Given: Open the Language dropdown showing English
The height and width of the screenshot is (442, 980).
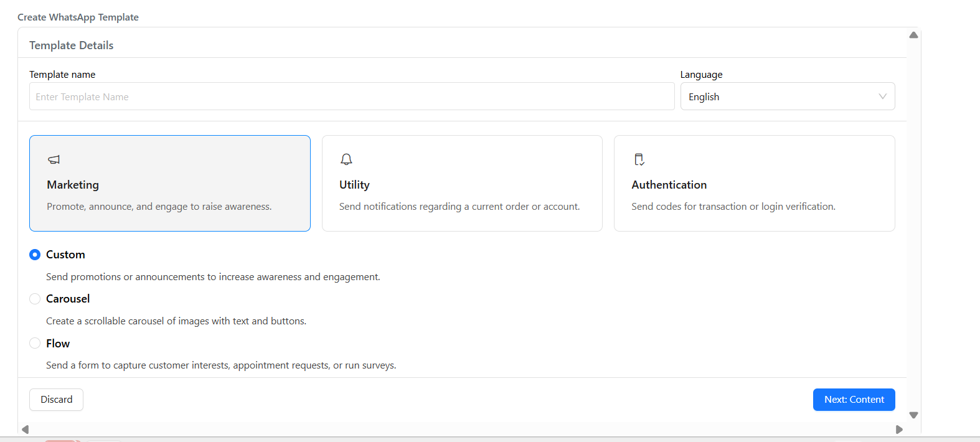Looking at the screenshot, I should [788, 96].
